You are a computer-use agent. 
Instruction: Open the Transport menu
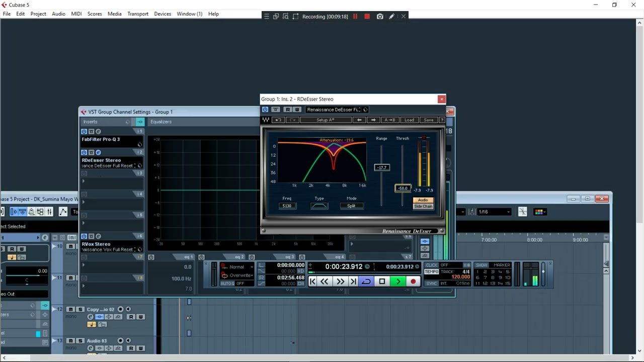pyautogui.click(x=138, y=14)
